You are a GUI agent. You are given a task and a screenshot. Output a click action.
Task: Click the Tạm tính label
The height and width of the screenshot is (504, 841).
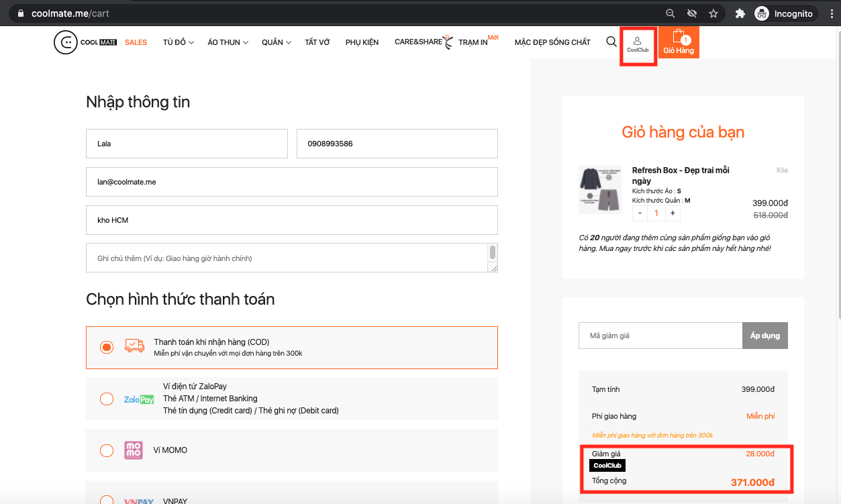(606, 389)
